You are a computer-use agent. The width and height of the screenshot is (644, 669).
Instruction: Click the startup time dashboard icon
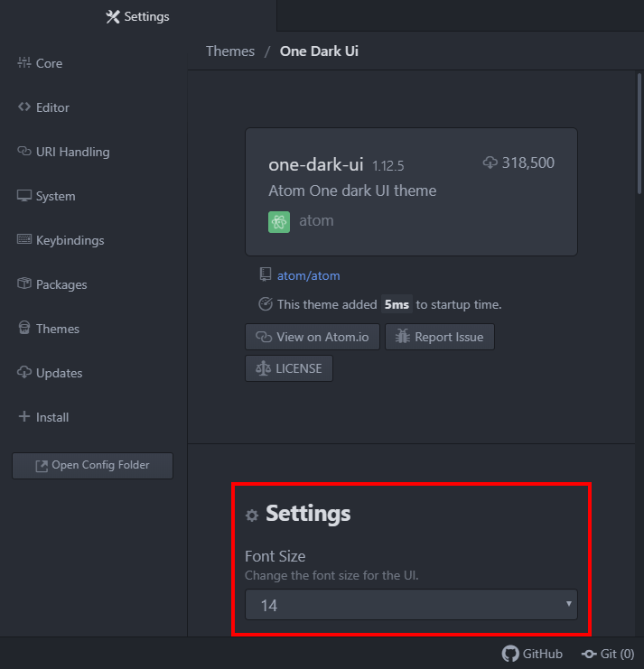[x=266, y=304]
